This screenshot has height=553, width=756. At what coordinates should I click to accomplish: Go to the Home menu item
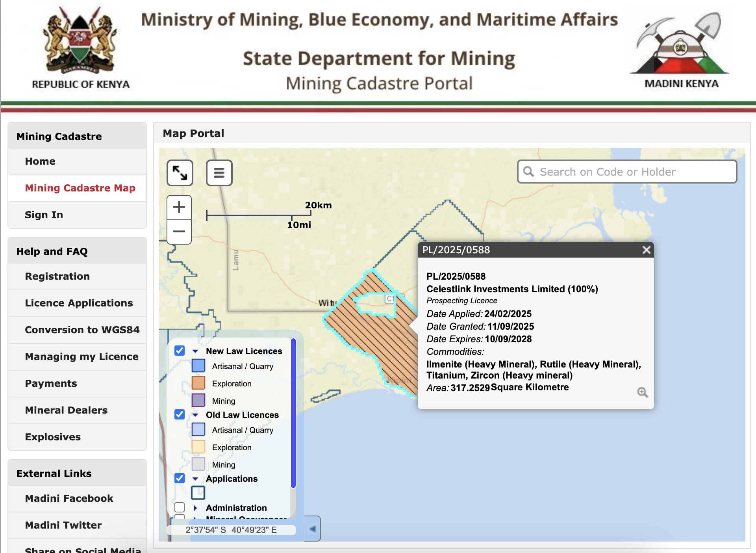40,161
